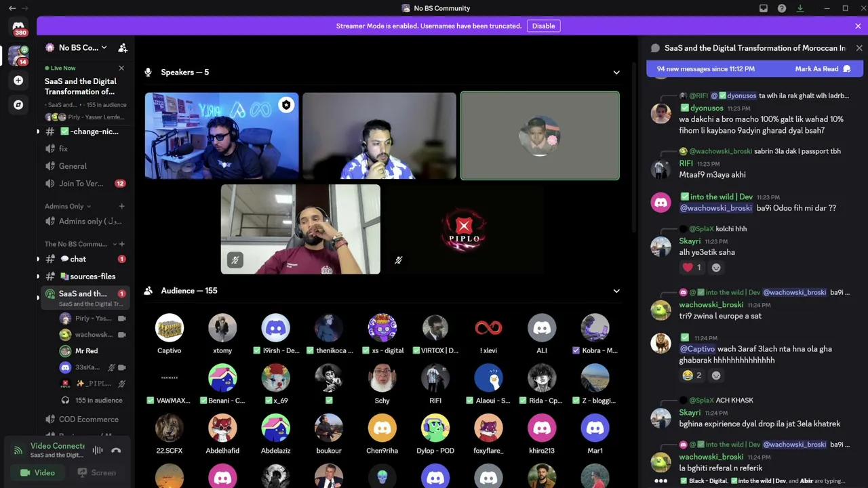Click the green download update icon
The image size is (868, 488).
(800, 8)
